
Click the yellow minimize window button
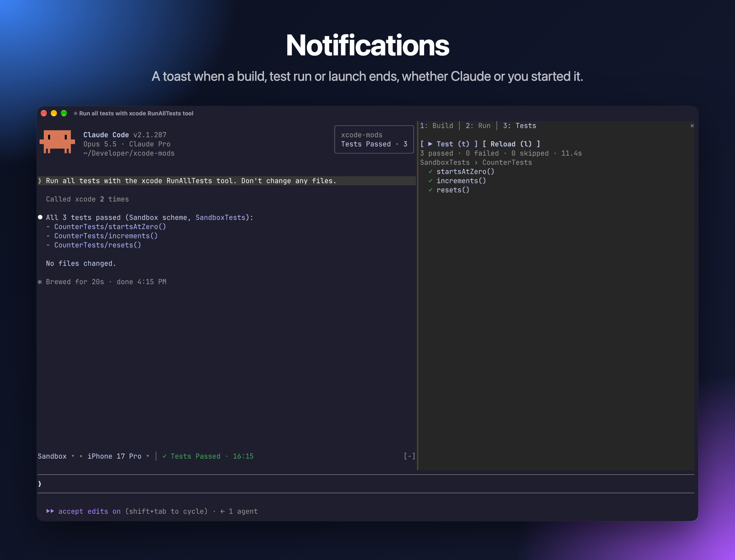click(54, 113)
